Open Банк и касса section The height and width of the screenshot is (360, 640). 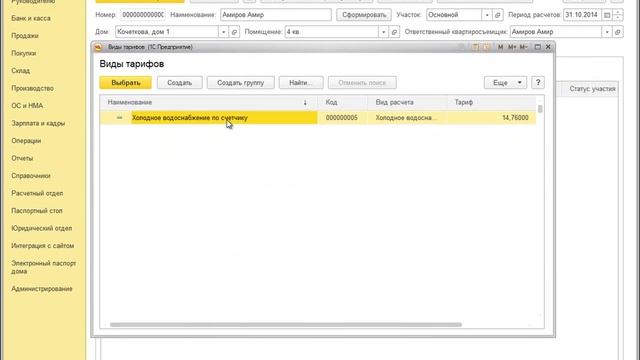point(31,18)
